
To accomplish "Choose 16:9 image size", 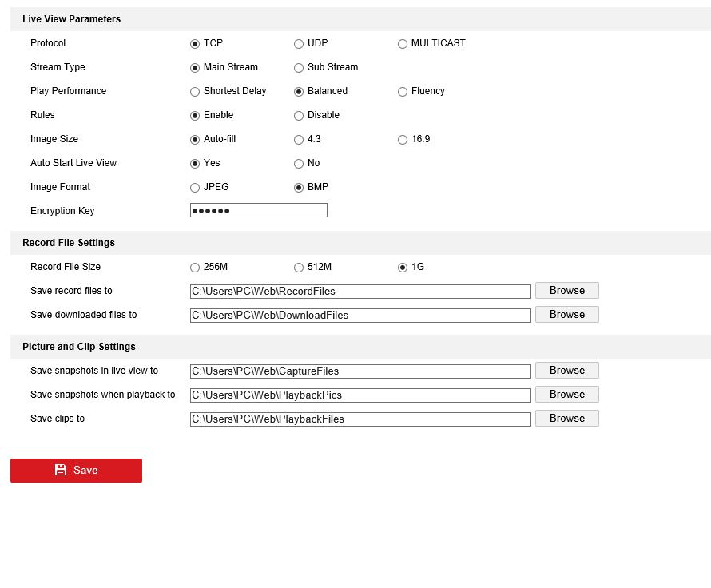I will [403, 140].
